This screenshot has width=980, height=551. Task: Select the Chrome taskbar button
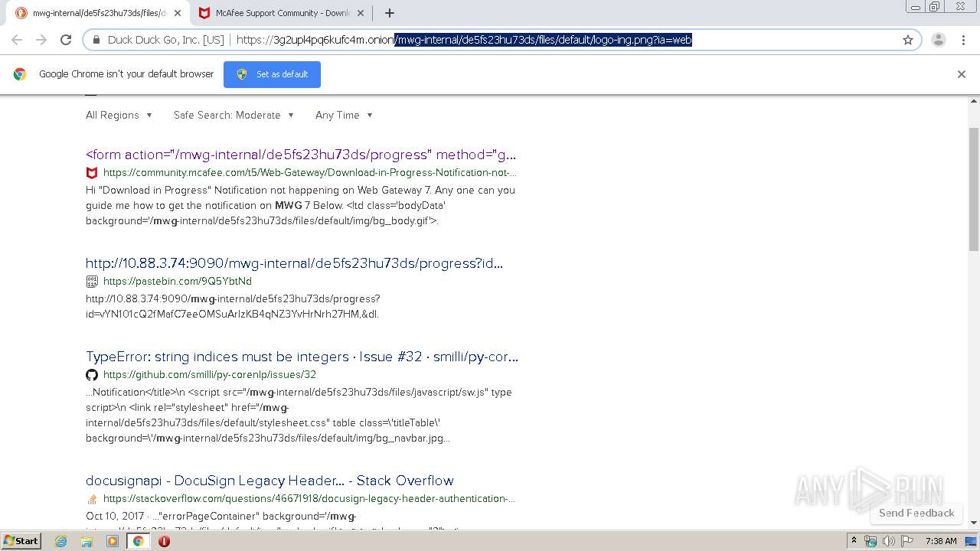139,541
